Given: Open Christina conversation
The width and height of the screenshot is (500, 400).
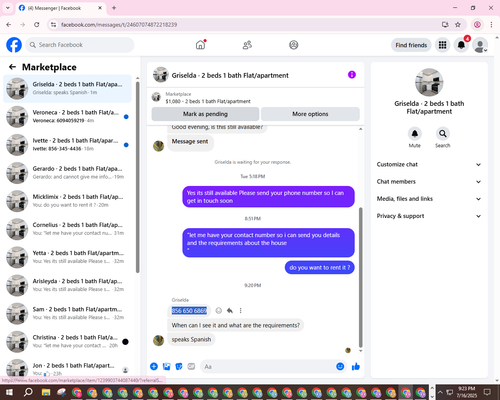Looking at the screenshot, I should coord(68,342).
